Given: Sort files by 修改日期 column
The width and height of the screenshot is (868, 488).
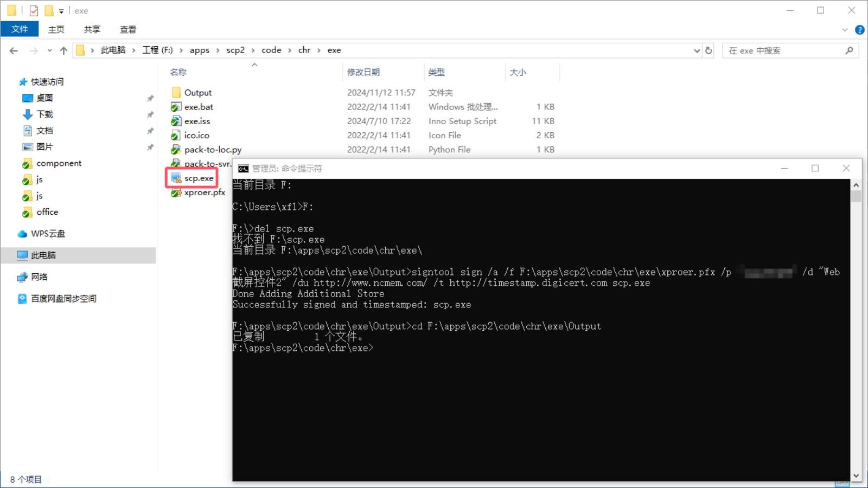Looking at the screenshot, I should [x=363, y=72].
